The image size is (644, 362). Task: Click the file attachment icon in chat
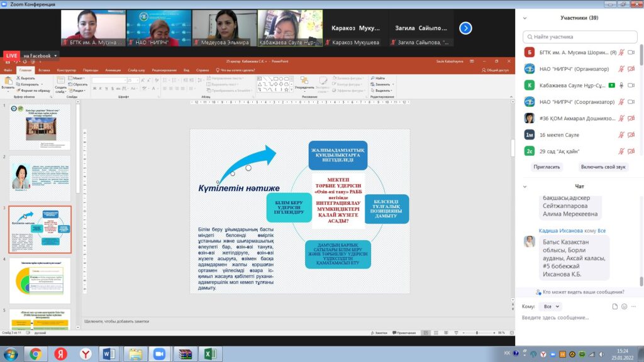(615, 307)
